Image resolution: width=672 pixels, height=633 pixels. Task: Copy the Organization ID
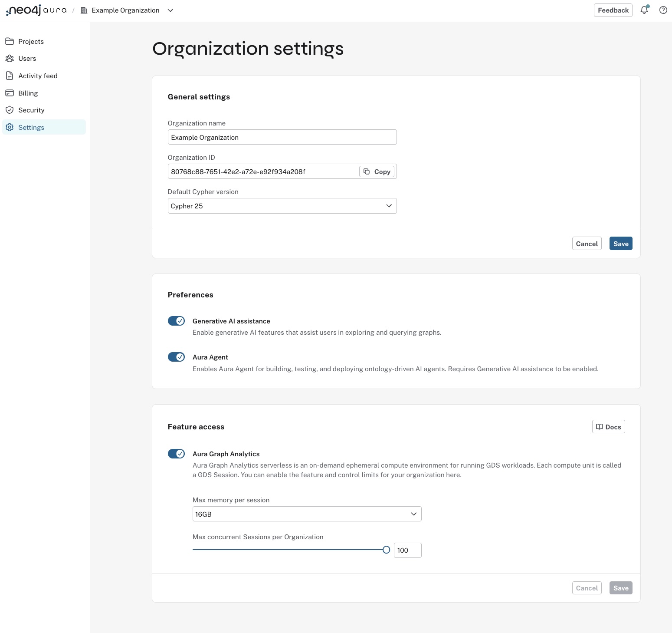(x=377, y=171)
